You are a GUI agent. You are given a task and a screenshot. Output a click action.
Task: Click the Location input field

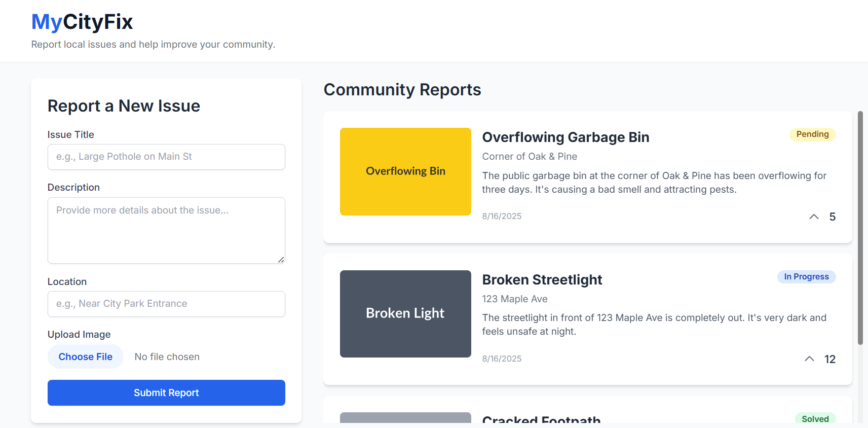point(166,304)
